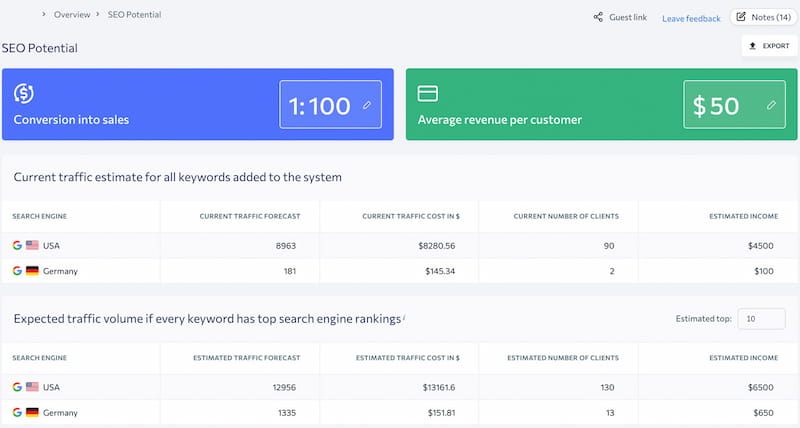Click CURRENT TRAFFIC COST IN $ header
The image size is (800, 428).
click(x=411, y=216)
